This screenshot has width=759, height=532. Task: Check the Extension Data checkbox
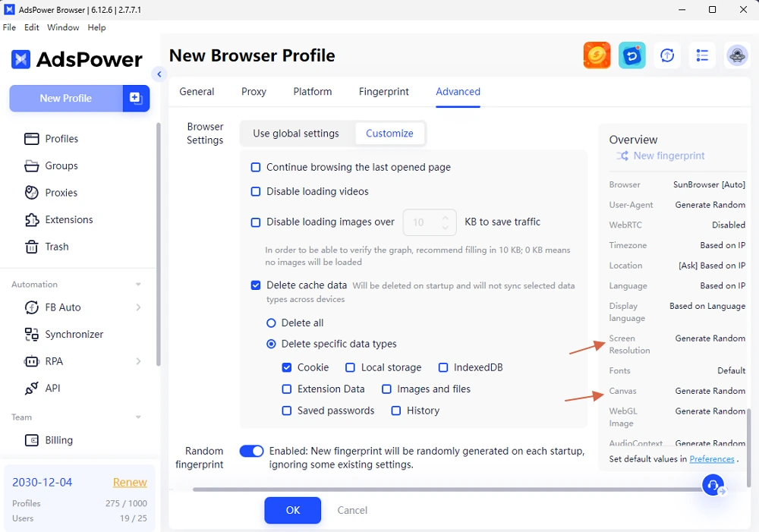(x=287, y=389)
